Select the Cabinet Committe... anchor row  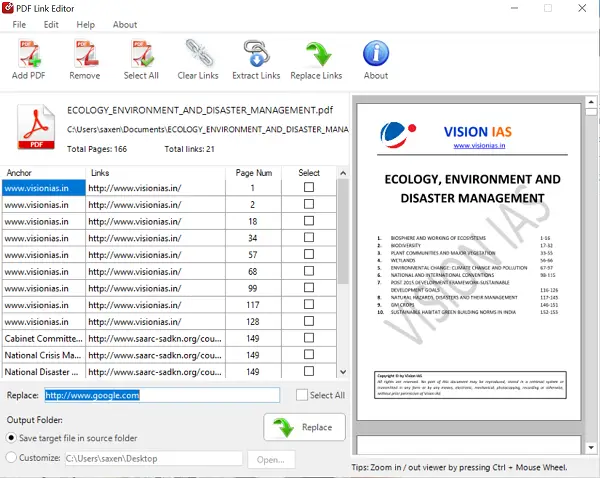coord(44,338)
